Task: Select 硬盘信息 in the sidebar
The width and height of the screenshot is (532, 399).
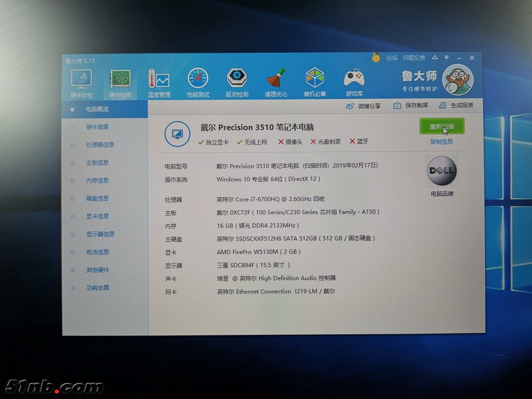Action: tap(97, 198)
